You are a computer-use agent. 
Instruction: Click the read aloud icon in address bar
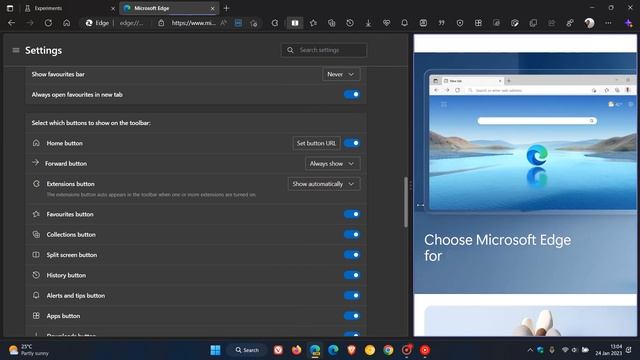[x=223, y=23]
